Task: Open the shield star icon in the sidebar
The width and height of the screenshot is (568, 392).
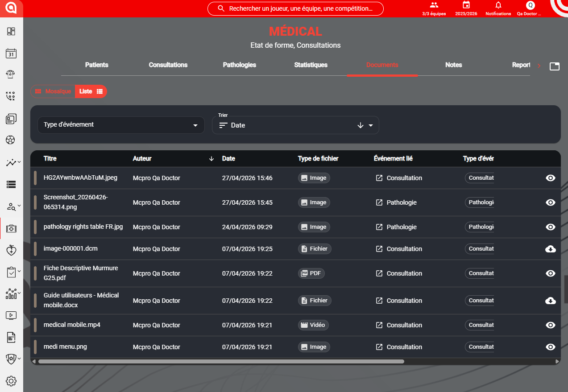Action: pos(11,359)
